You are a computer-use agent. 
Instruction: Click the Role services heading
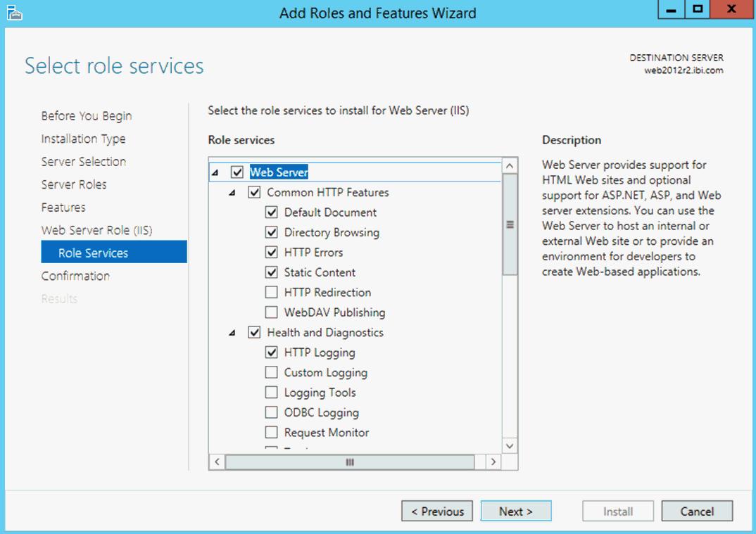coord(241,140)
